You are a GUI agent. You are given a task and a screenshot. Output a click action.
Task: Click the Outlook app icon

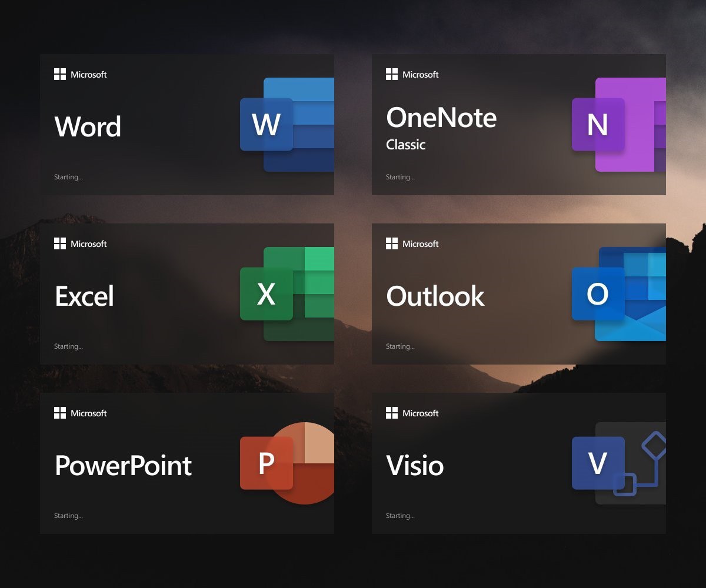619,294
